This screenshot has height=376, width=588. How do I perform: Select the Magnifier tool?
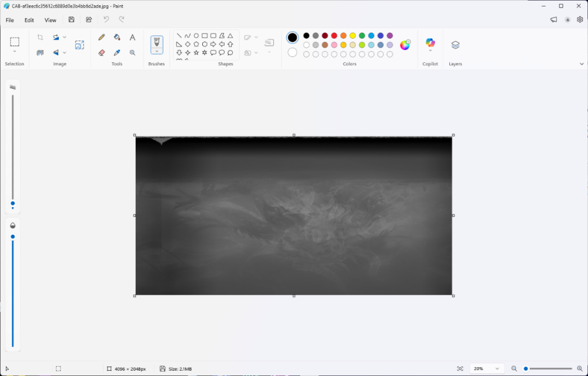(x=132, y=52)
